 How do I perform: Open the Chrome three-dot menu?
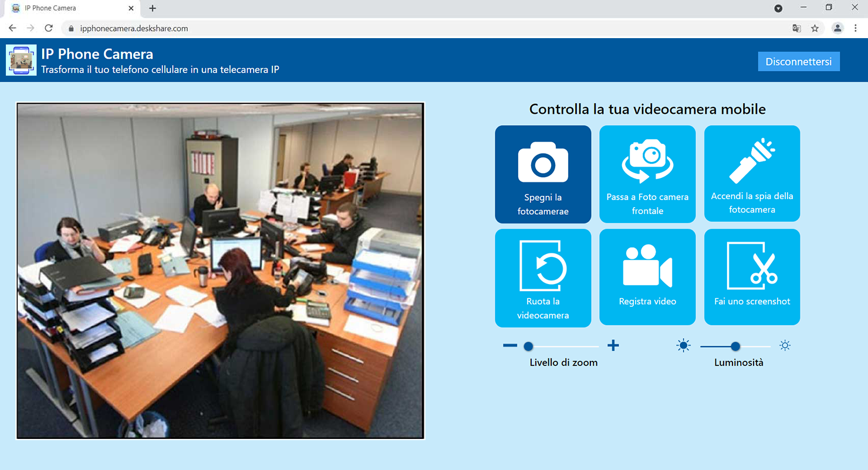[x=856, y=28]
